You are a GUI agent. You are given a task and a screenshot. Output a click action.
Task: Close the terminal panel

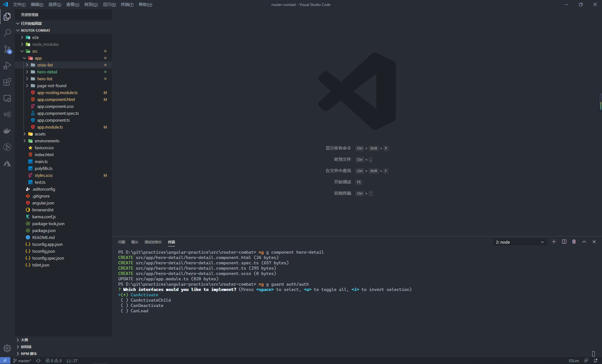coord(594,242)
